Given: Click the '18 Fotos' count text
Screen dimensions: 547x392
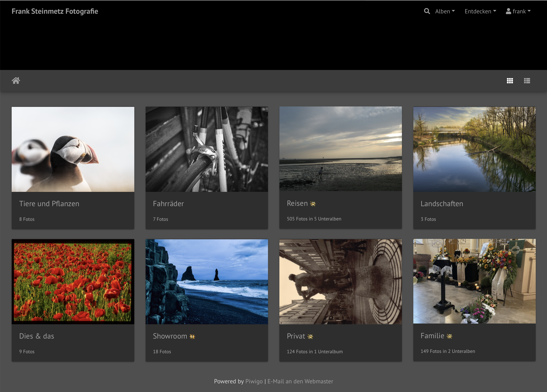Looking at the screenshot, I should point(162,352).
